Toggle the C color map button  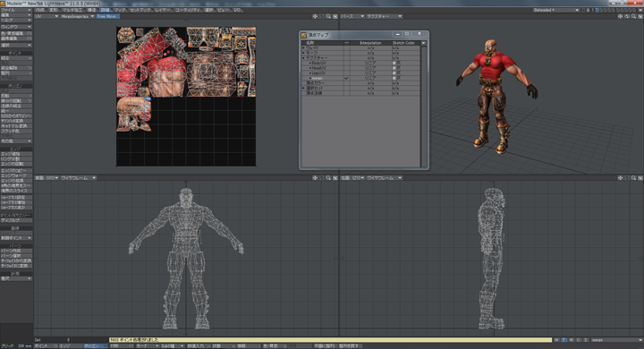(x=579, y=340)
